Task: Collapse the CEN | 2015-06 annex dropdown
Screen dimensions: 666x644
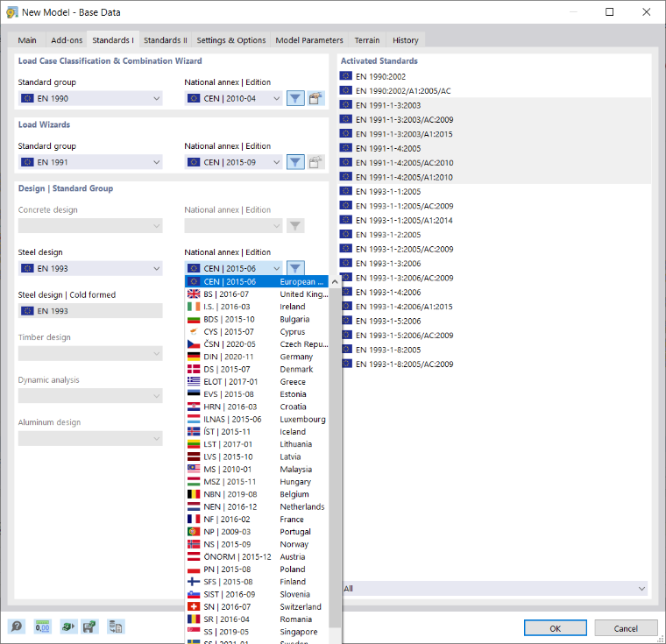Action: click(x=234, y=268)
